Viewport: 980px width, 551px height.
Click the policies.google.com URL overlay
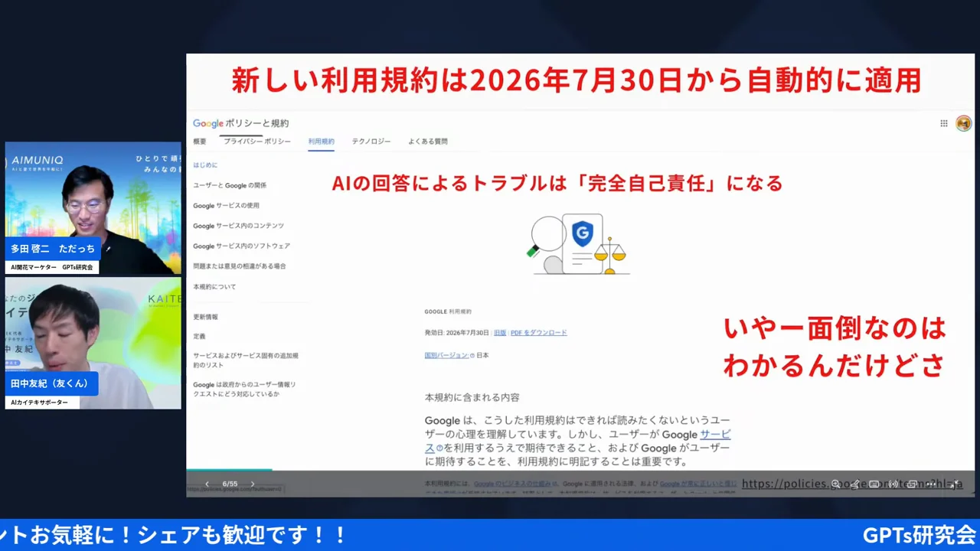tap(852, 484)
